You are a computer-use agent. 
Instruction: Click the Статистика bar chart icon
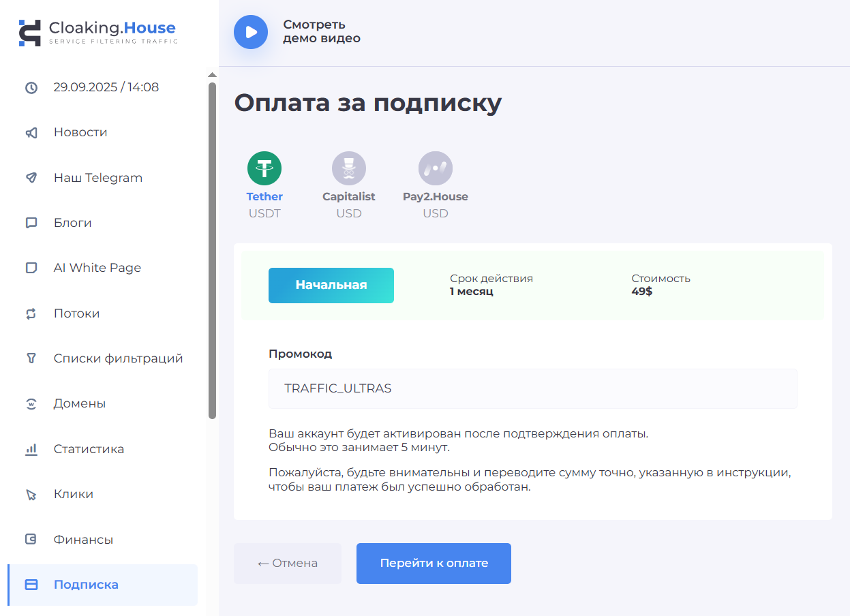(x=31, y=449)
